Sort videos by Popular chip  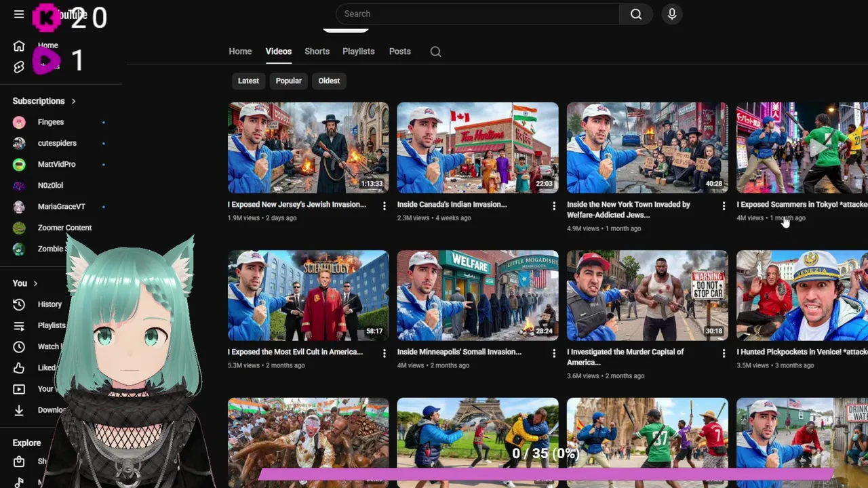pyautogui.click(x=288, y=81)
